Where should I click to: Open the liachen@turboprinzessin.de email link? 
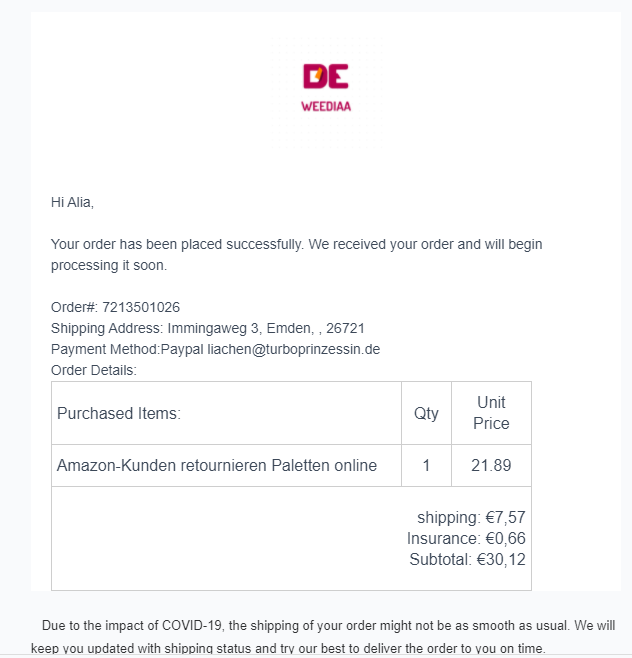coord(293,349)
